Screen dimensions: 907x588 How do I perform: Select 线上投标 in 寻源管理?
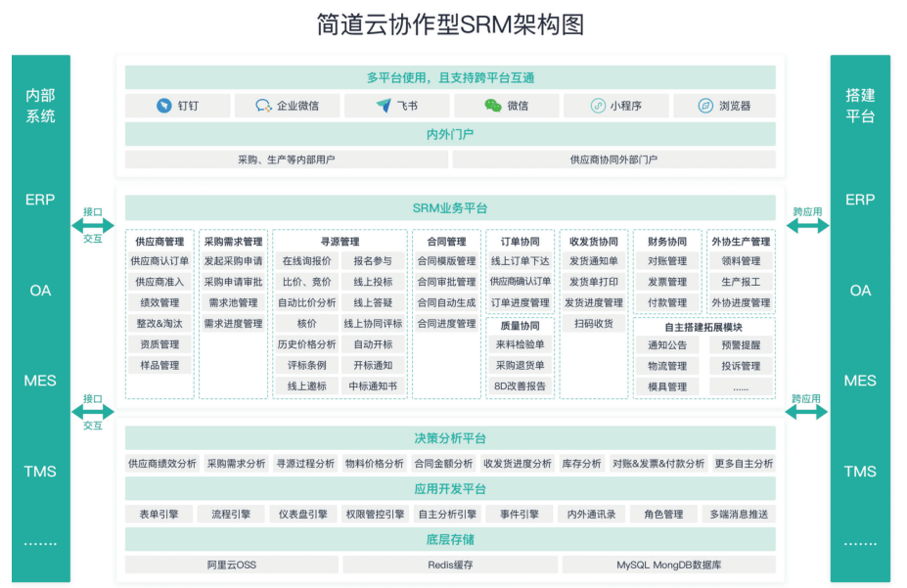(374, 284)
